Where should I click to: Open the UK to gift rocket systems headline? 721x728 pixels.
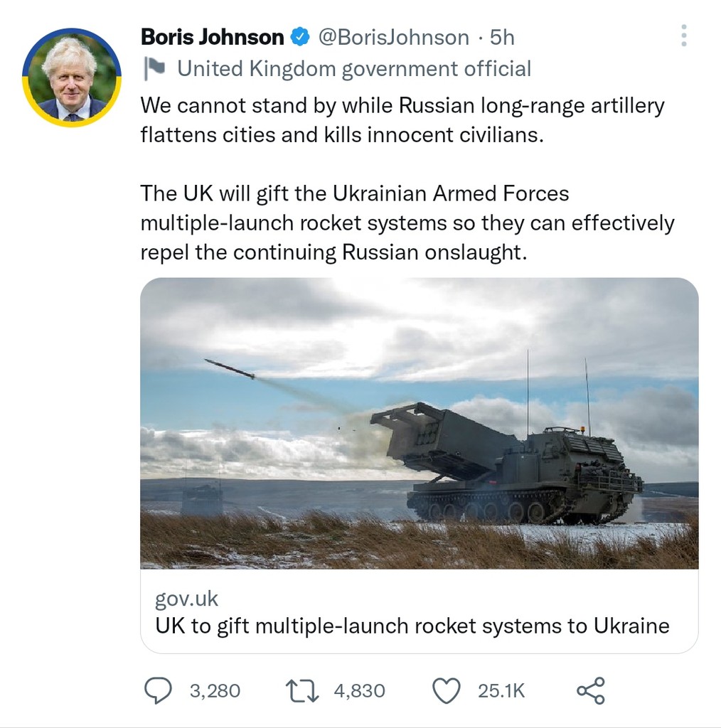412,626
